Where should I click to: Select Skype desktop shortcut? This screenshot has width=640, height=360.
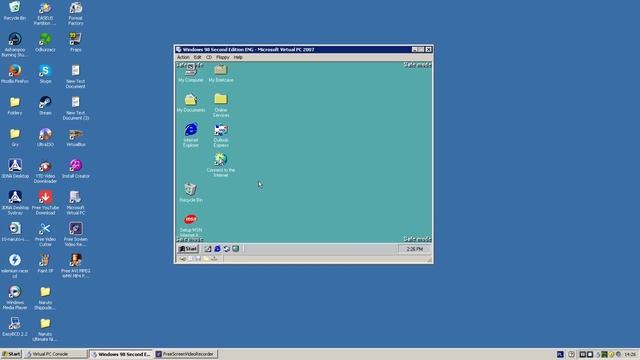(45, 74)
